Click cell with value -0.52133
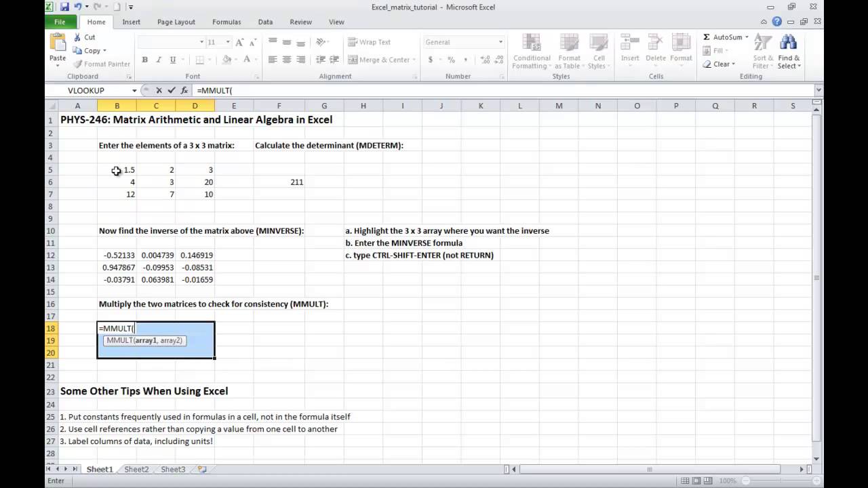This screenshot has width=868, height=488. point(117,255)
